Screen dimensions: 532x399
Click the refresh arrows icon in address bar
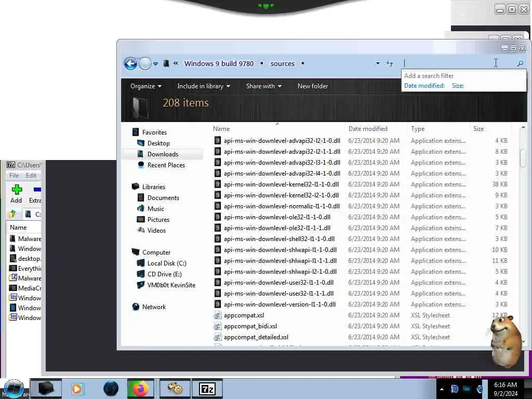pyautogui.click(x=390, y=63)
